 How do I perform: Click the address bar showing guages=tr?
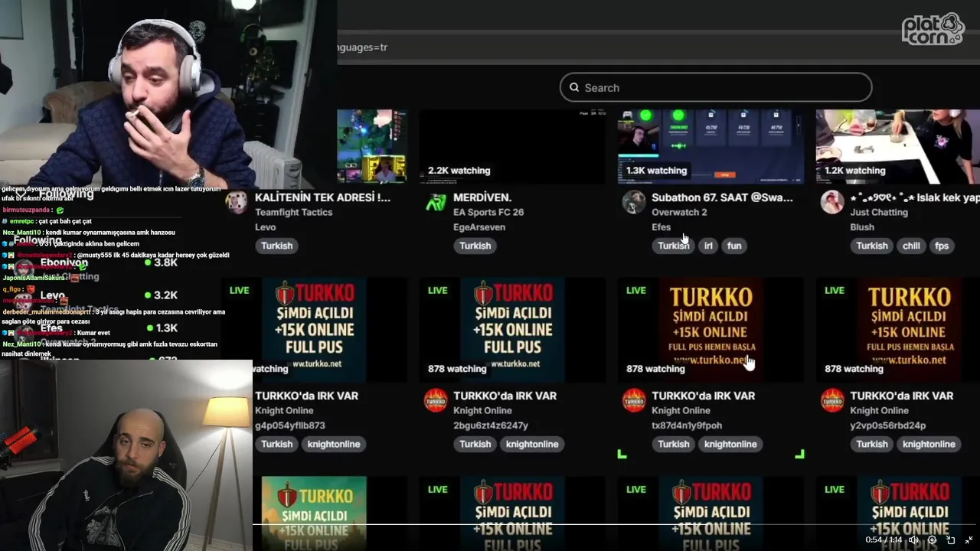[658, 47]
